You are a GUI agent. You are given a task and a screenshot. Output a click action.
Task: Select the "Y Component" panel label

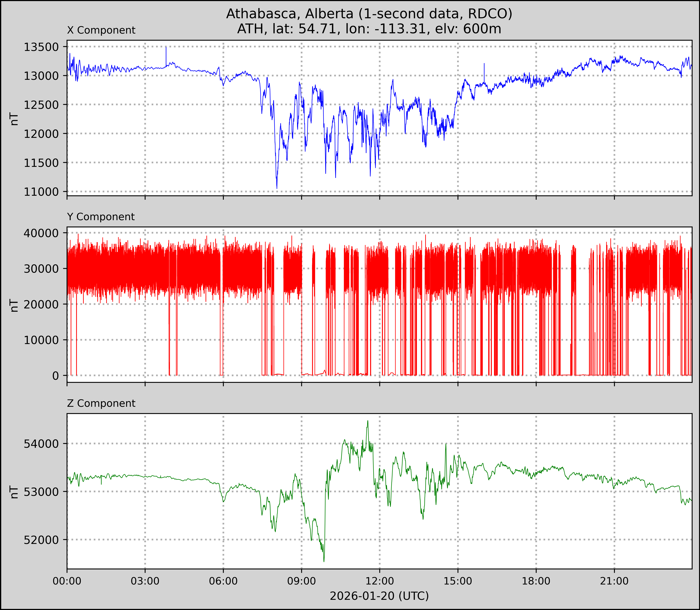(x=101, y=217)
